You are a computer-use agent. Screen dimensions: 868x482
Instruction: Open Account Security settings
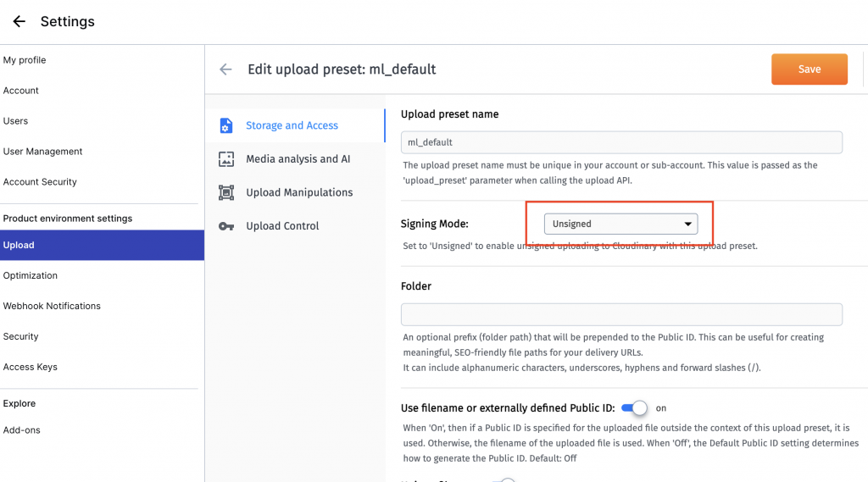click(40, 182)
